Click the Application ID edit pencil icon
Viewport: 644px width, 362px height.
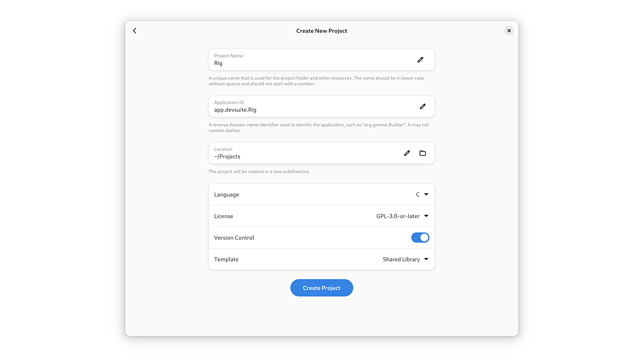tap(423, 107)
